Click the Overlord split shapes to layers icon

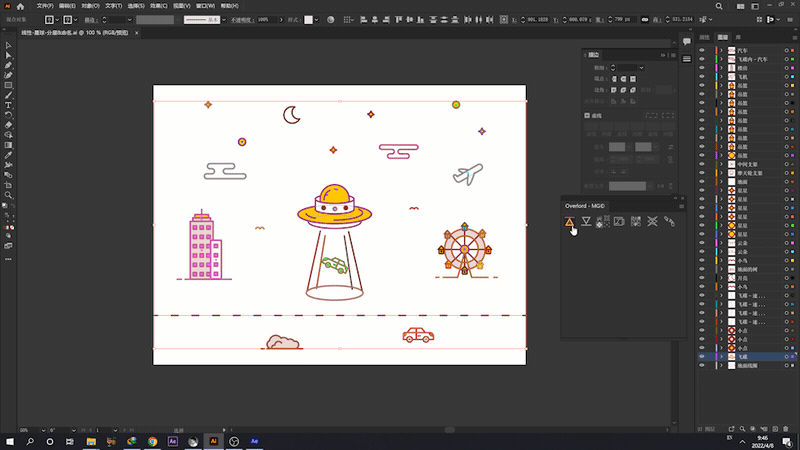pos(603,221)
